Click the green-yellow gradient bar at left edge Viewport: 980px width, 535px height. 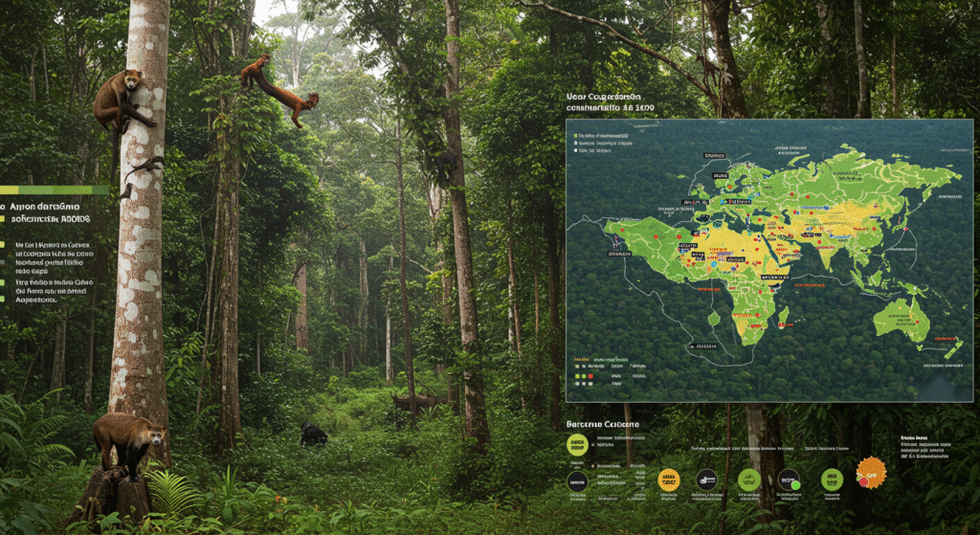point(53,189)
